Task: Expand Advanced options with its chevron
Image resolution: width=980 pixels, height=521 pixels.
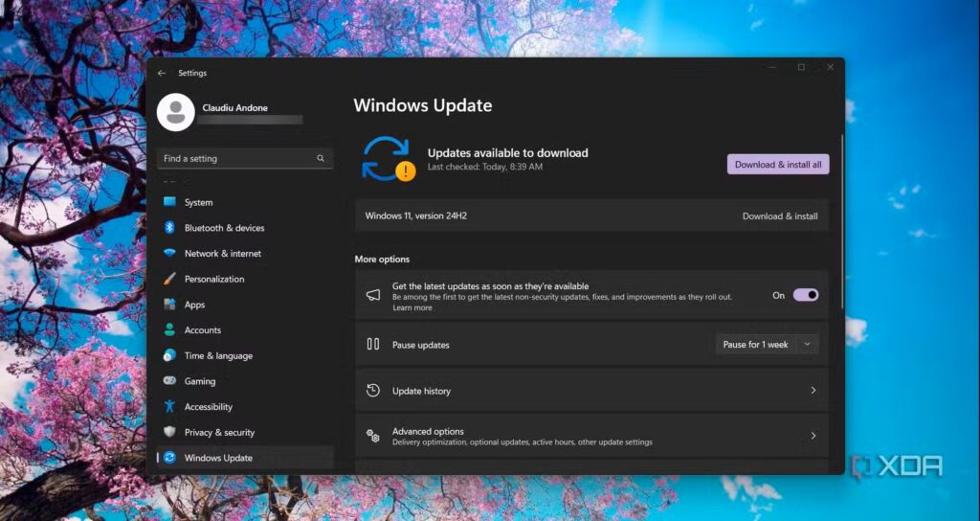Action: 813,436
